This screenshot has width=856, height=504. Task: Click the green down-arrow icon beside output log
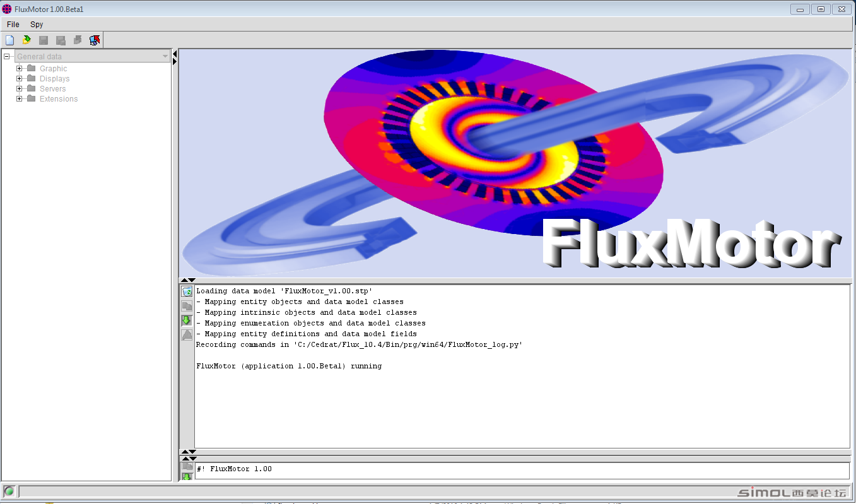(x=187, y=320)
